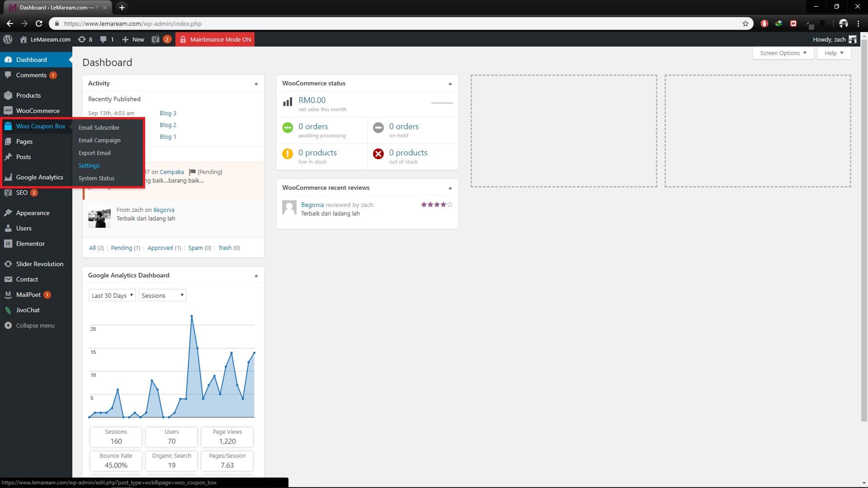The width and height of the screenshot is (868, 488).
Task: Click the browser address bar
Action: pyautogui.click(x=401, y=23)
